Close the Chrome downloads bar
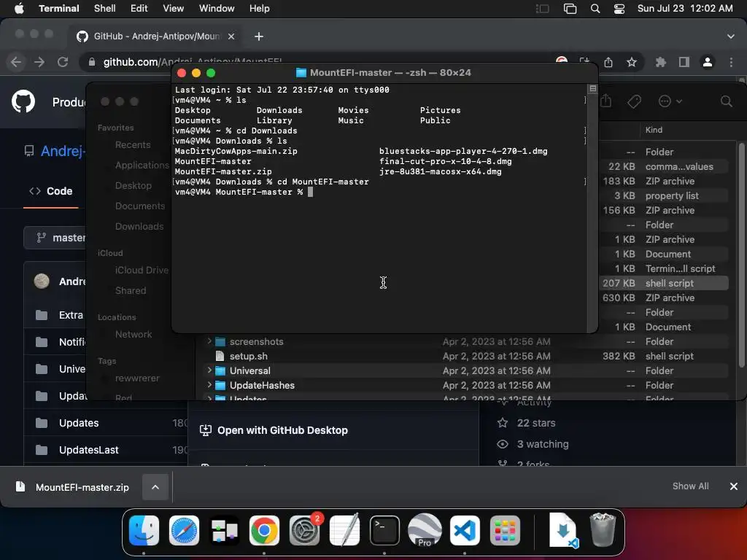Viewport: 747px width, 560px height. (x=734, y=486)
